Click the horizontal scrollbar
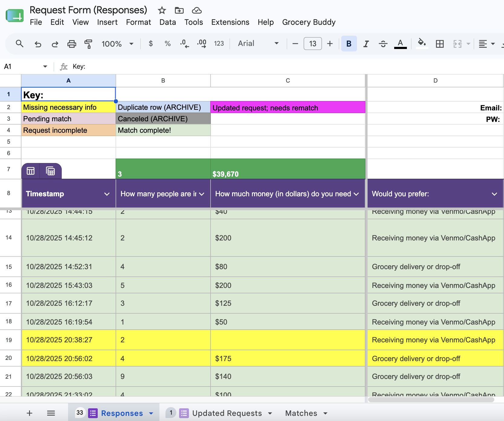The height and width of the screenshot is (421, 504). tap(431, 400)
